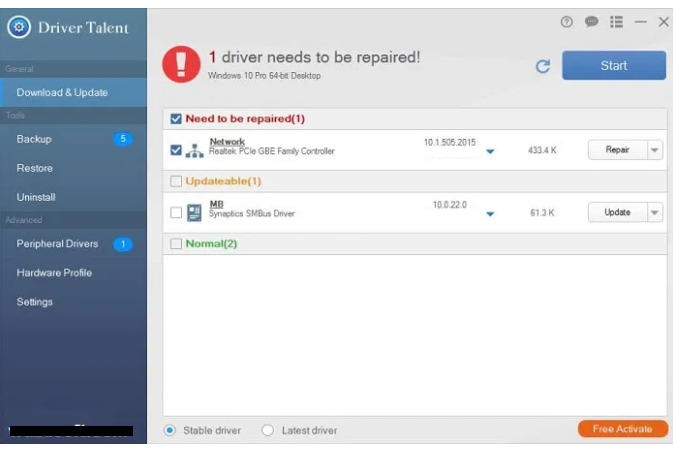This screenshot has width=673, height=449.
Task: Click the MB driver name link
Action: (x=216, y=204)
